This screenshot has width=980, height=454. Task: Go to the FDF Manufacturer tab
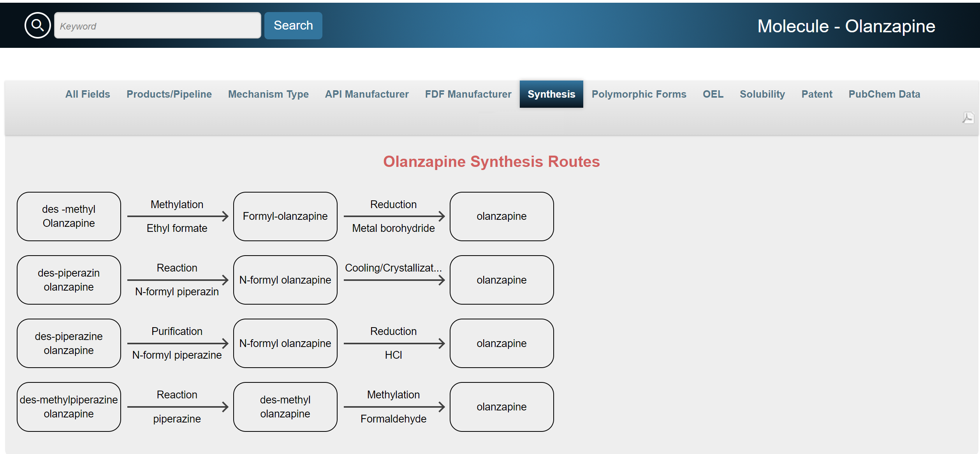(468, 94)
